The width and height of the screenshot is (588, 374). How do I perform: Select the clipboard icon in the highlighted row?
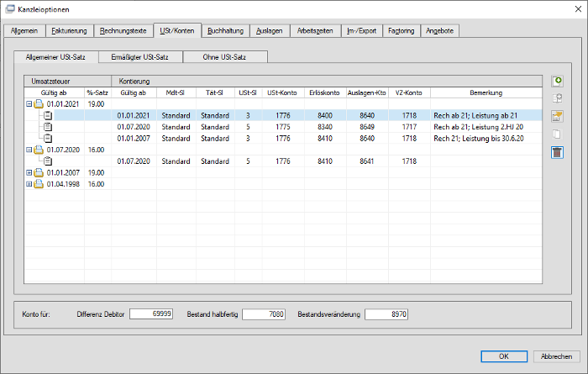(x=48, y=115)
